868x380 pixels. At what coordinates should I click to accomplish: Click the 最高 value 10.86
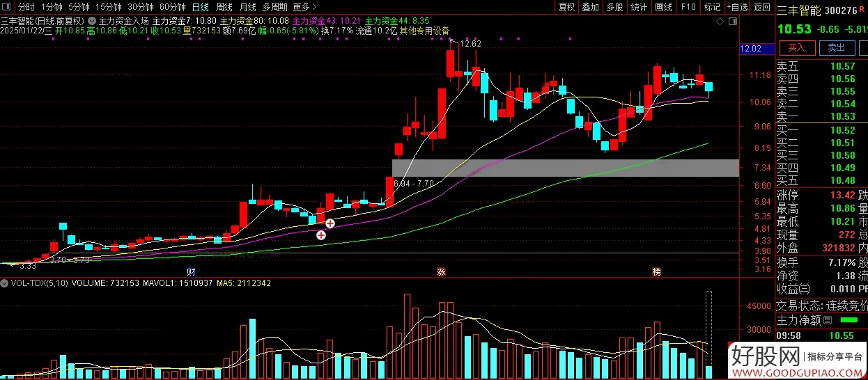click(842, 208)
